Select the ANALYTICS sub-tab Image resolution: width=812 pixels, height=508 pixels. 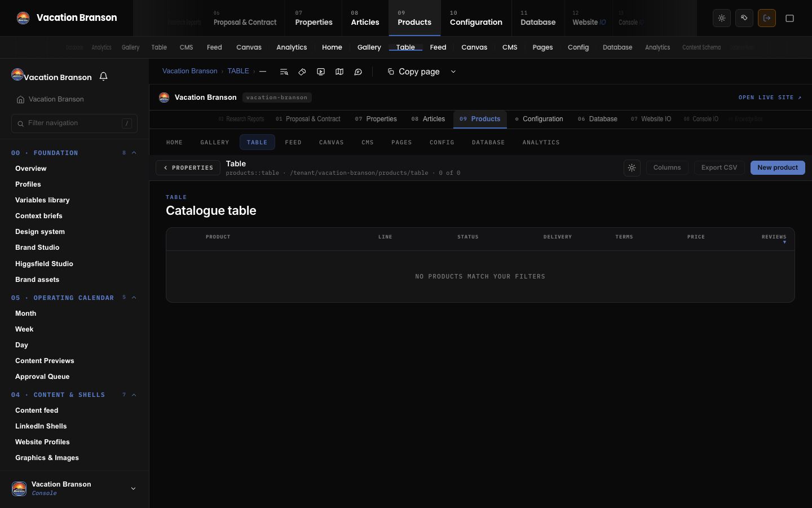pyautogui.click(x=541, y=142)
